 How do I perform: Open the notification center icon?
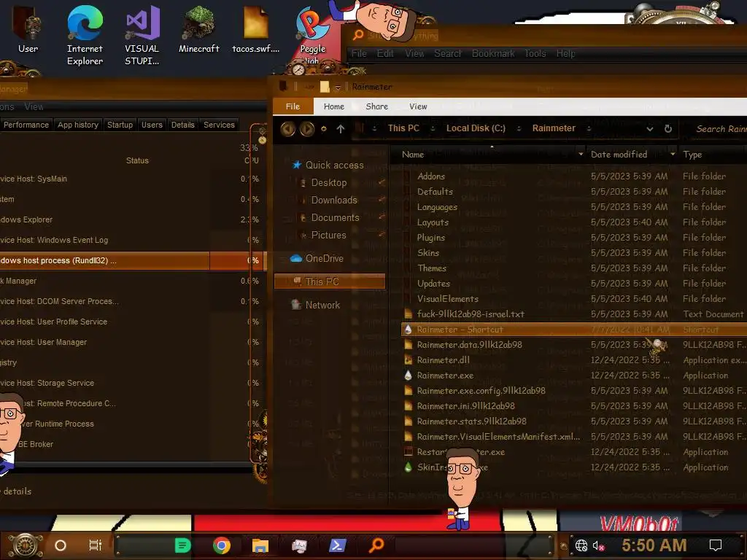click(x=716, y=545)
